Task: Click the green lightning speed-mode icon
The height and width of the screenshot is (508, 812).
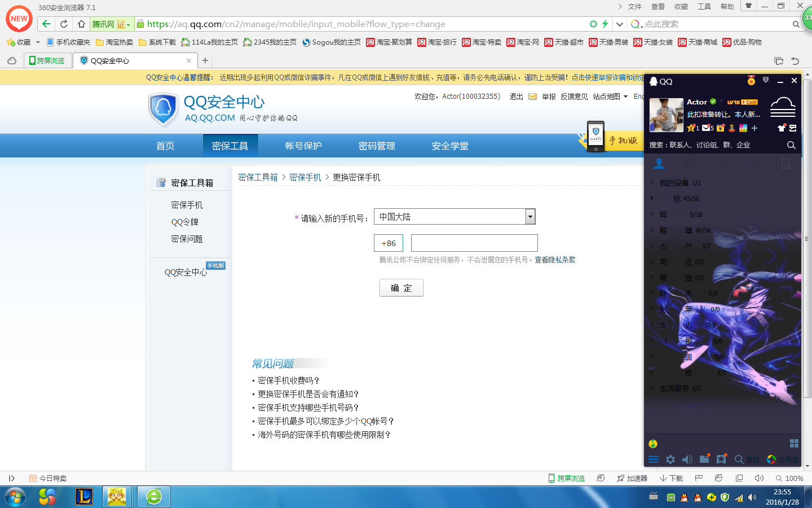Action: click(605, 24)
